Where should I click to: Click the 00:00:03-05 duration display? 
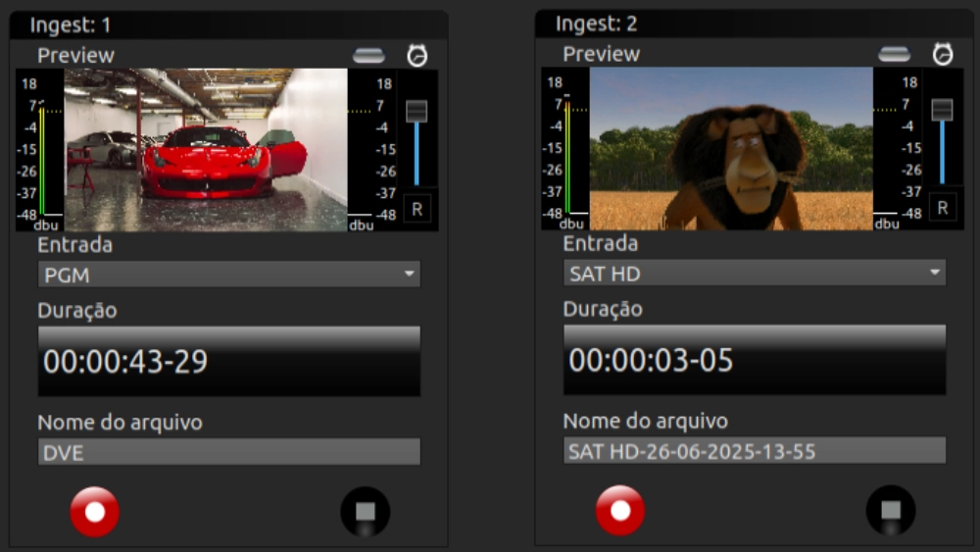755,360
